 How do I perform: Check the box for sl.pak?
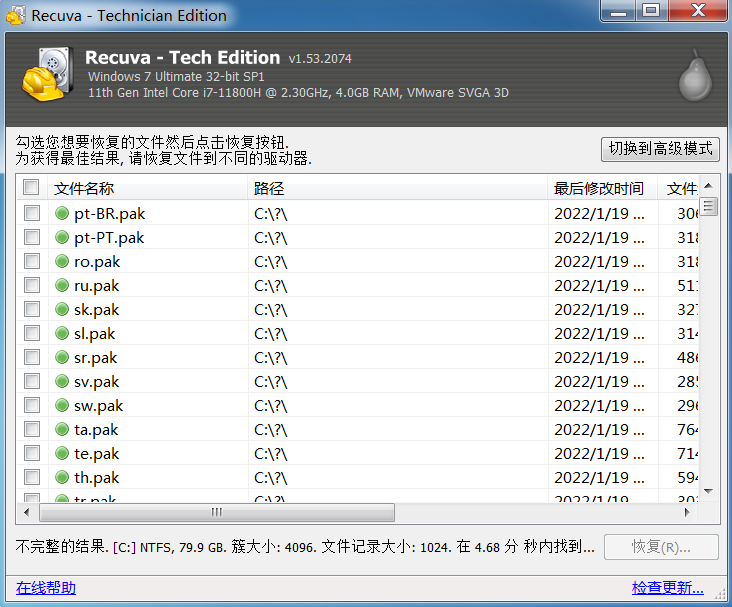32,333
